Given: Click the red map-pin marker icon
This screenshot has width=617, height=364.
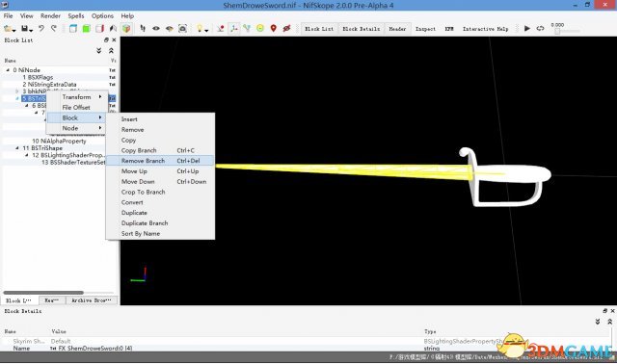Looking at the screenshot, I should point(274,28).
